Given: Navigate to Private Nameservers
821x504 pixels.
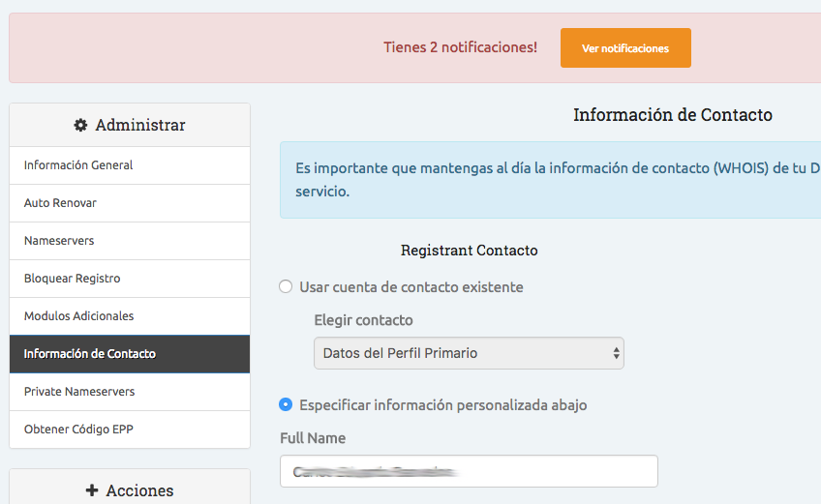Looking at the screenshot, I should (x=79, y=392).
